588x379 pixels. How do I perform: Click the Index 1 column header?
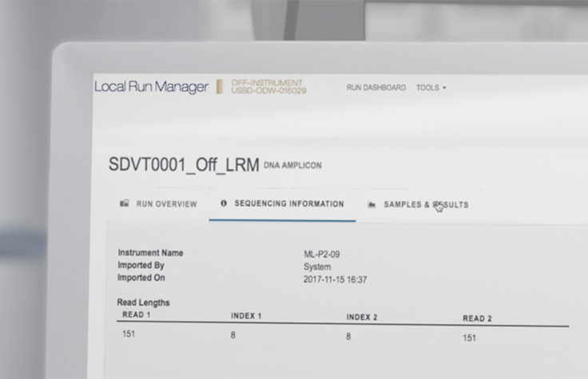click(x=246, y=316)
